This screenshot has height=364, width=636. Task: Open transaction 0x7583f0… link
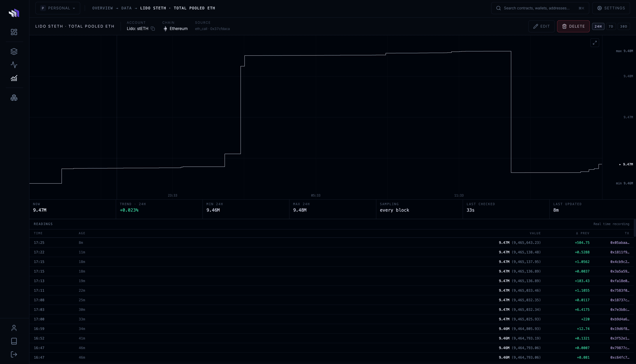620,291
